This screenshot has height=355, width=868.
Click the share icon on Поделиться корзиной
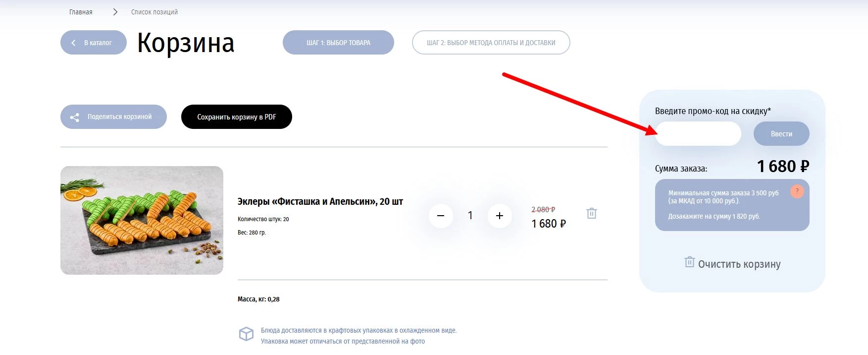click(x=75, y=117)
